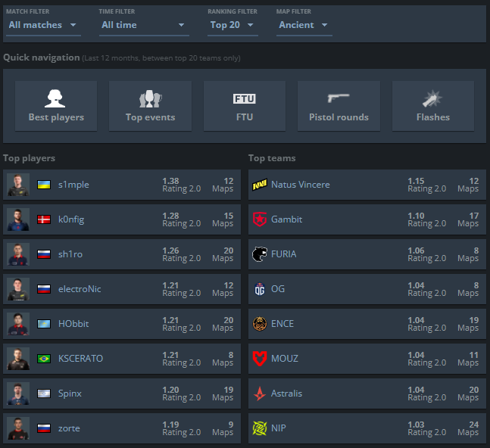This screenshot has height=448, width=490.
Task: Click the pistol icon
Action: (339, 98)
